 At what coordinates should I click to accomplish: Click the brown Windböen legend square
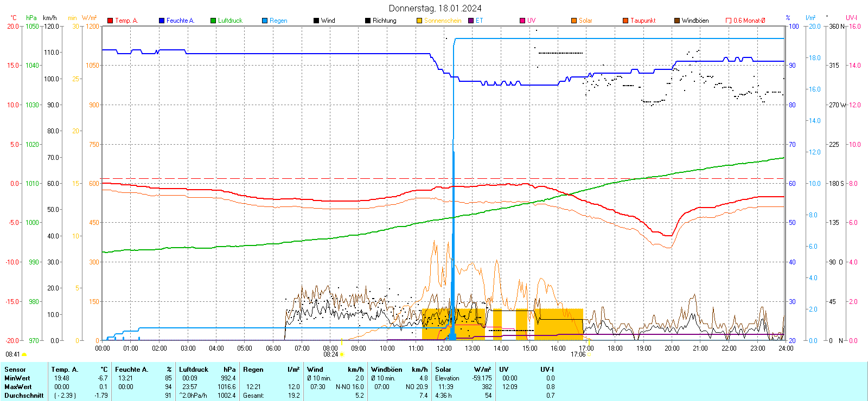(677, 21)
